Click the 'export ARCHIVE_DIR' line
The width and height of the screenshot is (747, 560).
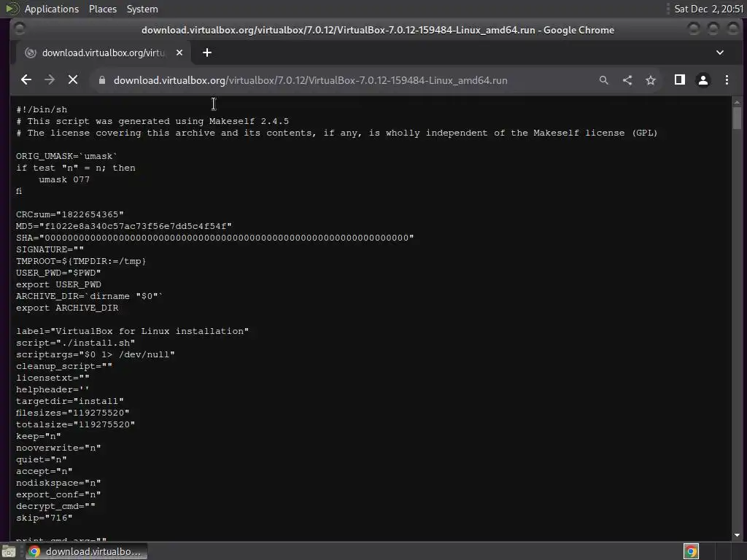coord(66,308)
